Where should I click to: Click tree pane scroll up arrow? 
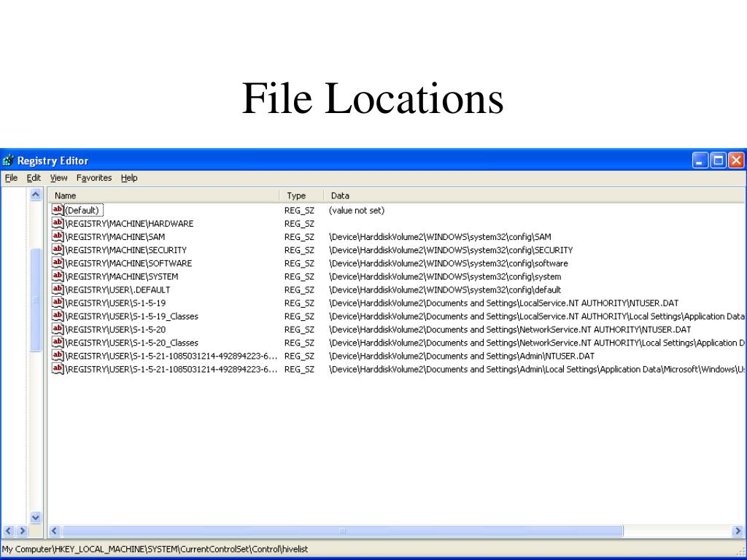point(36,194)
